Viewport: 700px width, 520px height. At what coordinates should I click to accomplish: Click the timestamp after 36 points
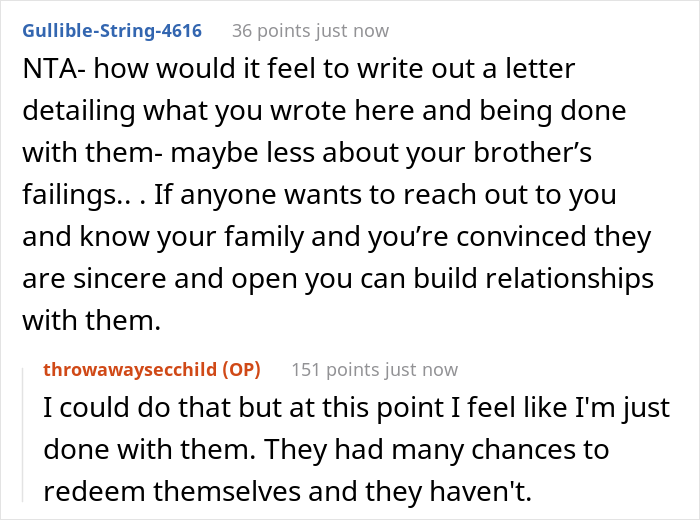point(352,31)
